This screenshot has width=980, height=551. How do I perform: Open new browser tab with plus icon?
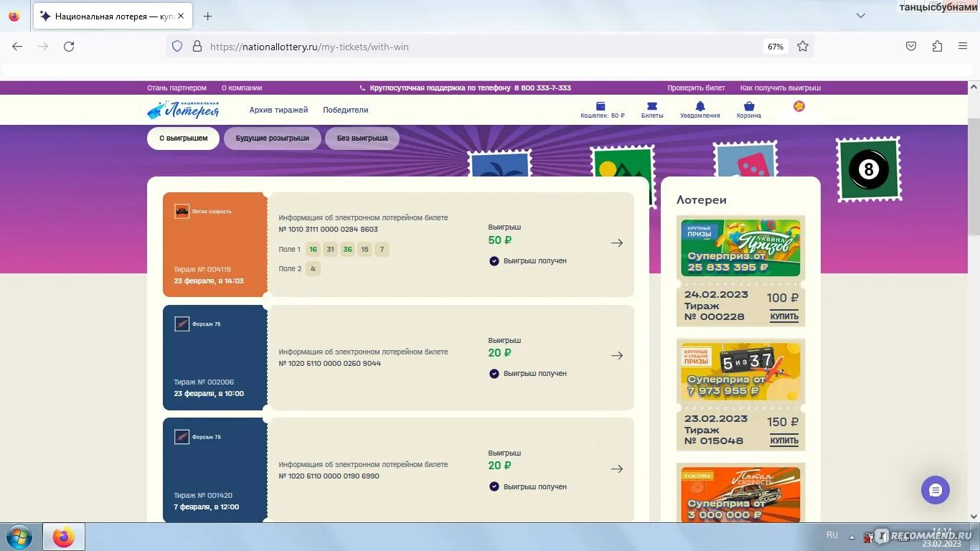pos(207,16)
